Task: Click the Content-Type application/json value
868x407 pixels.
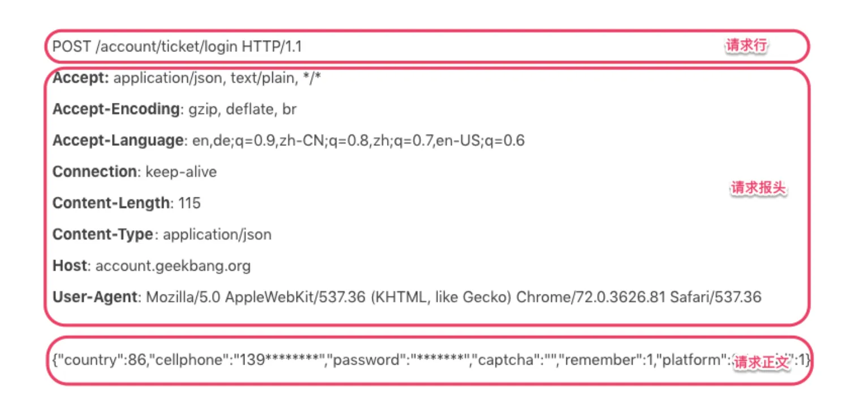Action: pos(217,234)
